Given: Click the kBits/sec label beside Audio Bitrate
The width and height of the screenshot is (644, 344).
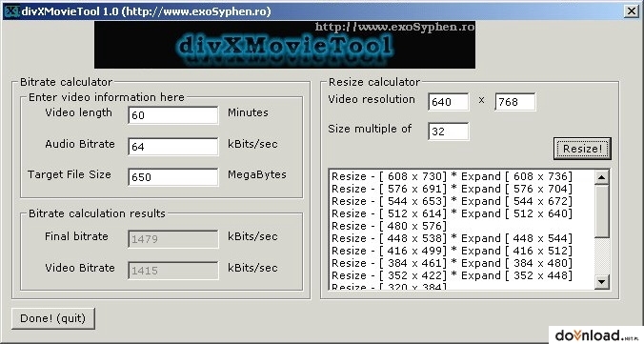Looking at the screenshot, I should click(x=252, y=144).
